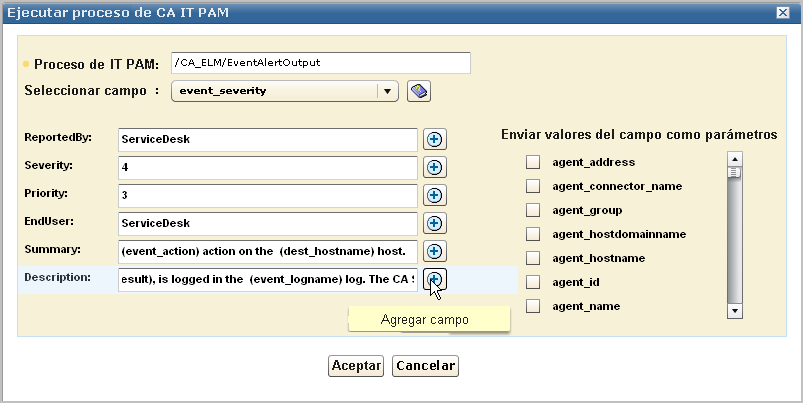Click the book icon beside Seleccionar campo
Viewport: 803px width, 403px height.
pos(419,91)
